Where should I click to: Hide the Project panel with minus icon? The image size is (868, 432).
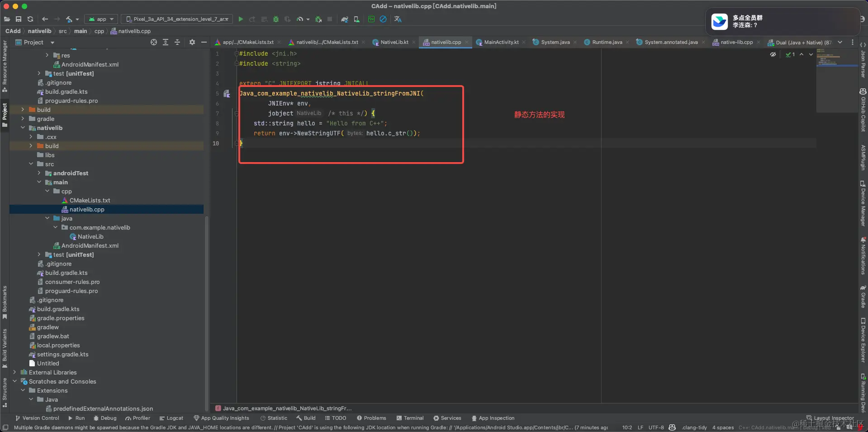click(x=204, y=42)
